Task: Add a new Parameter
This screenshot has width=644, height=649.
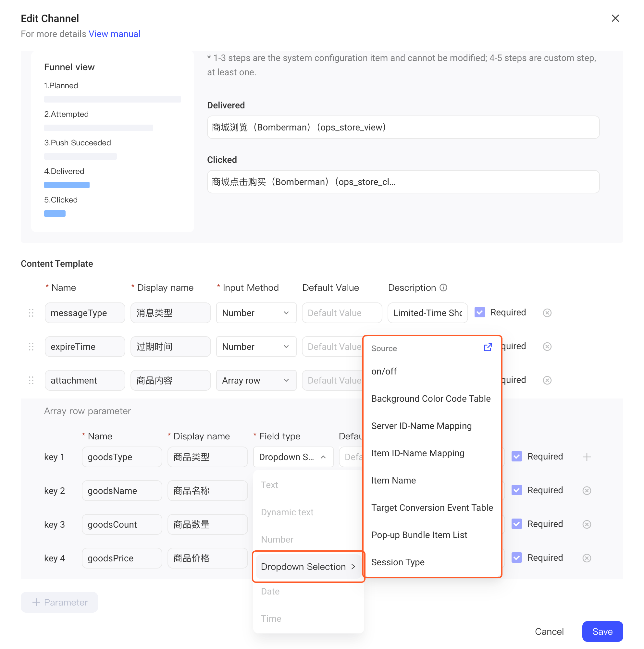Action: (59, 602)
